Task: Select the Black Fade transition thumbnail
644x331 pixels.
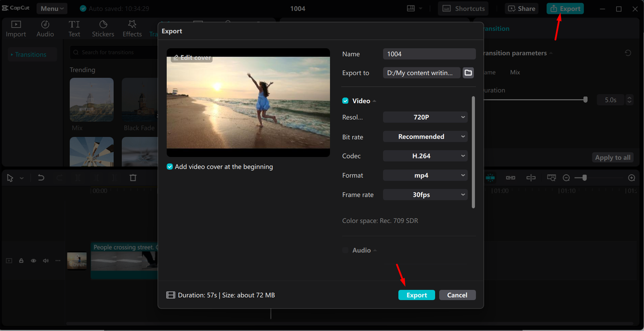Action: (x=139, y=100)
